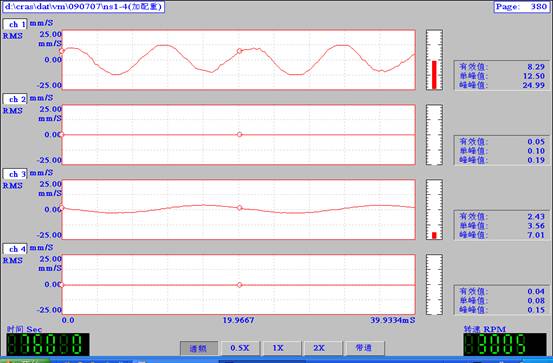Switch to 0.5X filter mode
This screenshot has height=363, width=553.
pos(240,349)
